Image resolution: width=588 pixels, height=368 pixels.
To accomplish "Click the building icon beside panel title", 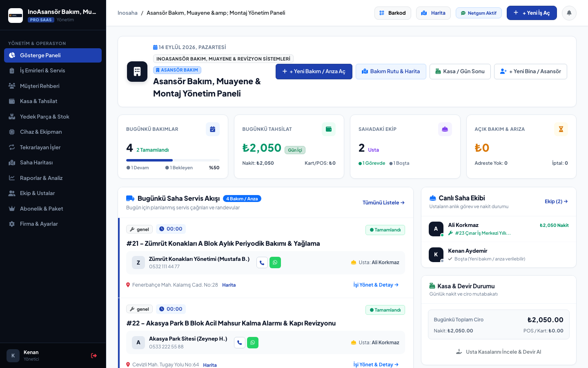I will point(137,72).
